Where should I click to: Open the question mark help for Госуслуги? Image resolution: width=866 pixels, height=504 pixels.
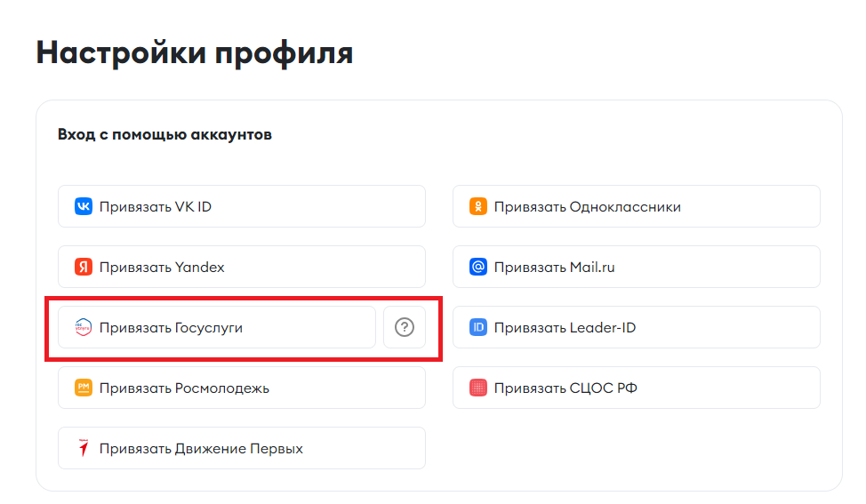tap(405, 327)
